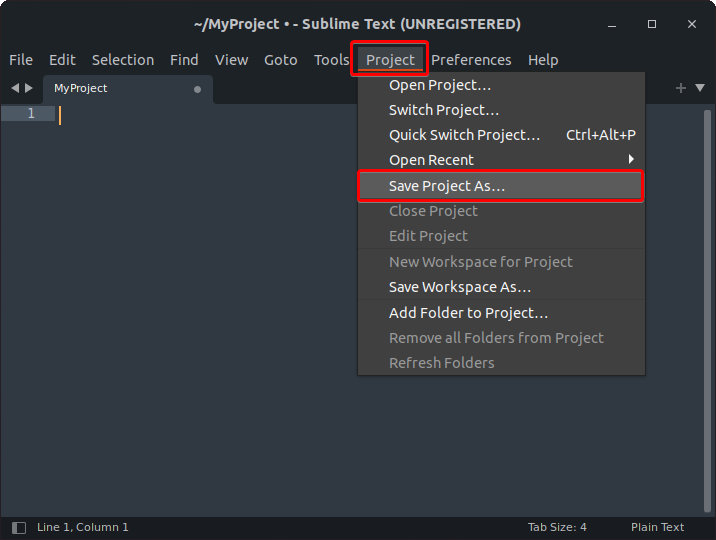Add a new tab with plus icon

tap(680, 88)
